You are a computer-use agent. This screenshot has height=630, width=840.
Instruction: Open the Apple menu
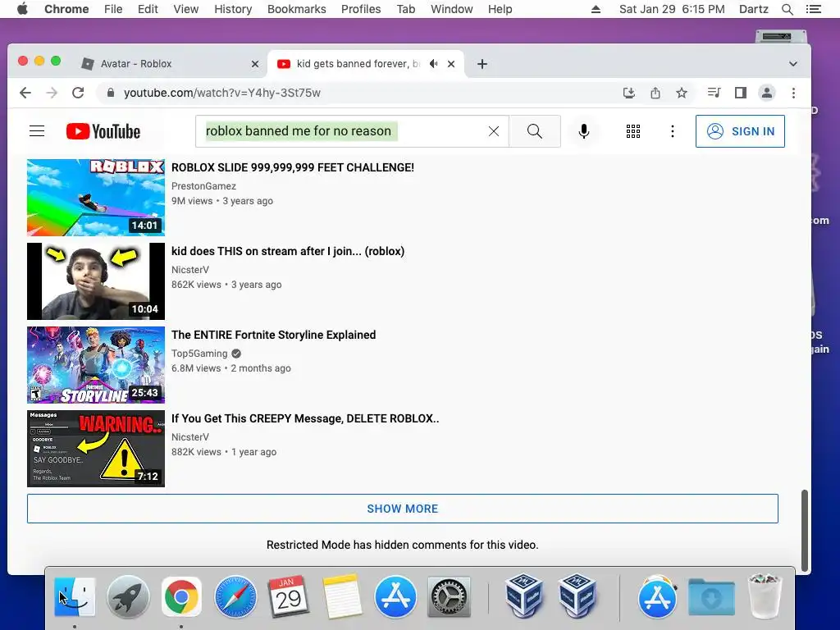click(x=22, y=9)
